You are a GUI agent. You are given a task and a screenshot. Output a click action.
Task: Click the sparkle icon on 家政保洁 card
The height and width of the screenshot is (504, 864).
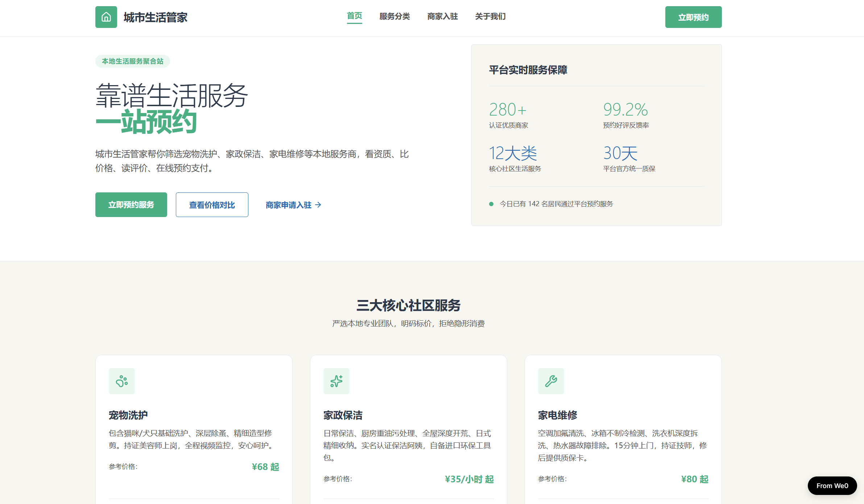click(x=336, y=381)
